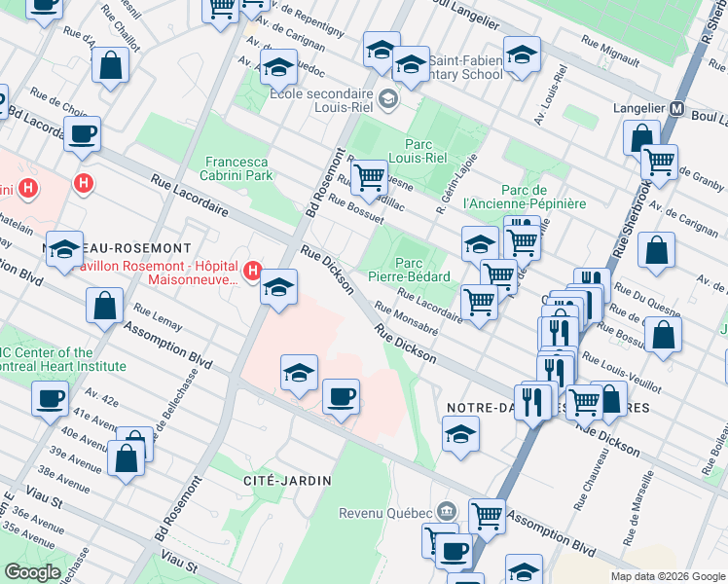Viewport: 728px width, 584px height.
Task: Open Parc de l'Ancienne-Pépinière label
Action: pos(525,197)
